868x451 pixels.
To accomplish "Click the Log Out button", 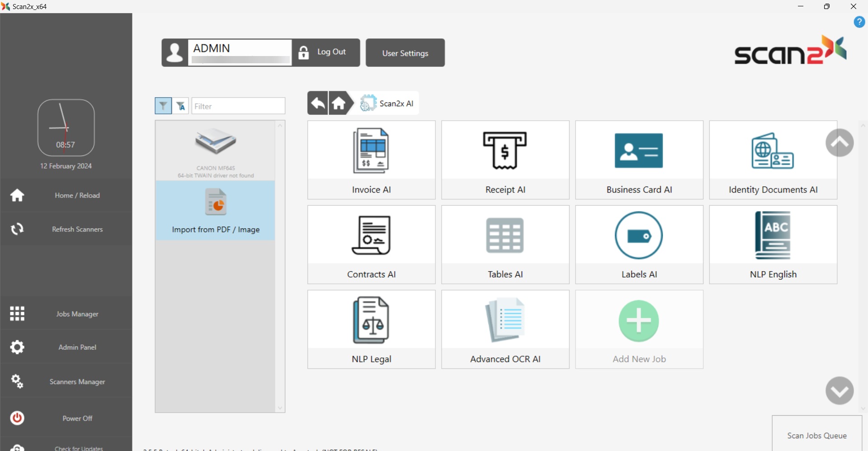I will tap(326, 52).
